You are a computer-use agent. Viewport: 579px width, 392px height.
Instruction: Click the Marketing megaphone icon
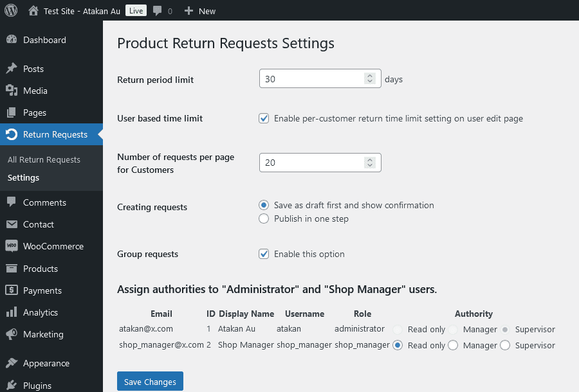pos(12,334)
